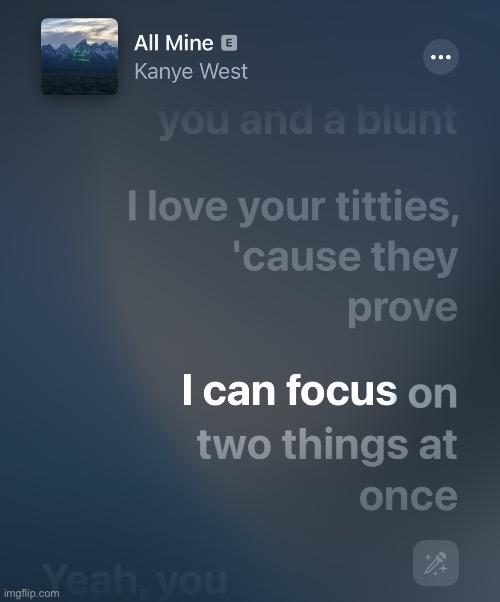Tap the lyric word 'once'
This screenshot has height=602, width=500.
coord(409,497)
